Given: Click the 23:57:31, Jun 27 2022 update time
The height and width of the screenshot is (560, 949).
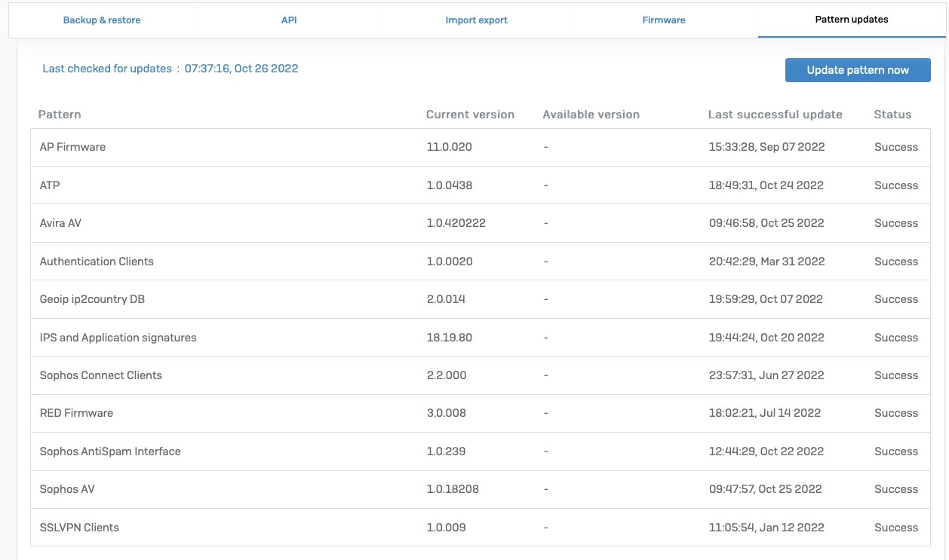Looking at the screenshot, I should pyautogui.click(x=766, y=375).
